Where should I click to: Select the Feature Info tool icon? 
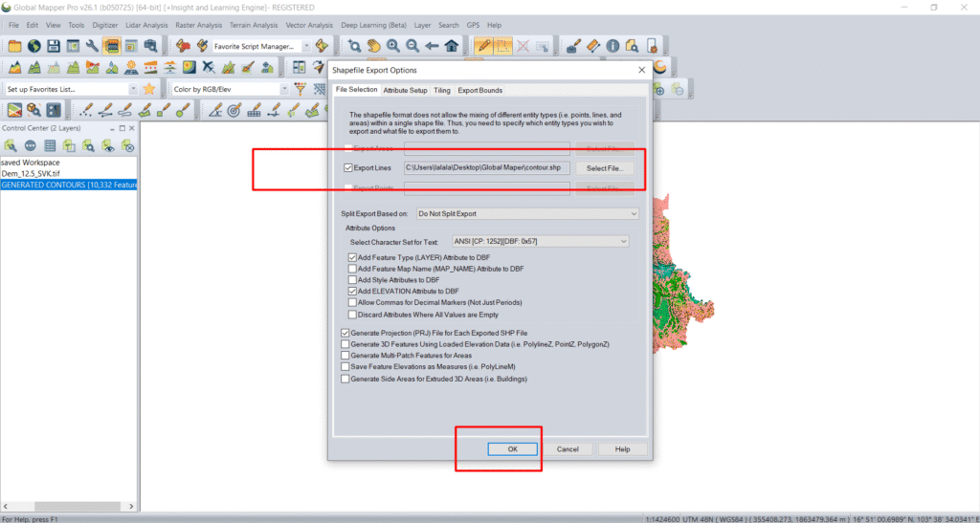612,46
